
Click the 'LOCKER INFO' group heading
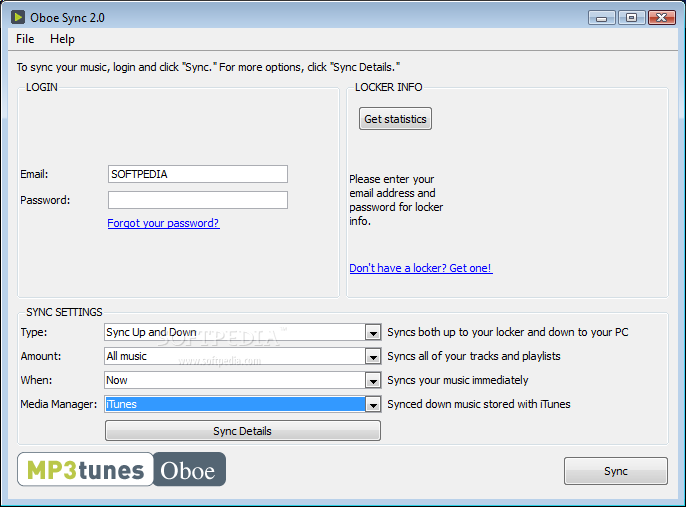(x=388, y=87)
